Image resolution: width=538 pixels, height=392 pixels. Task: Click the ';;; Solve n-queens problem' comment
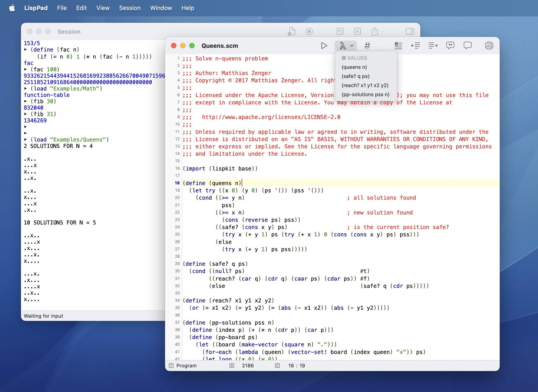(225, 58)
